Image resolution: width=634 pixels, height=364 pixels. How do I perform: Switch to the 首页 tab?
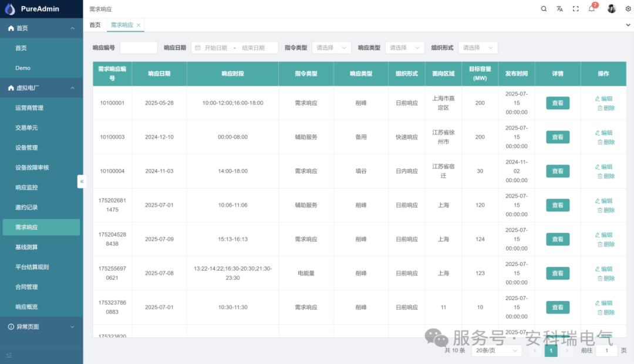pos(95,25)
